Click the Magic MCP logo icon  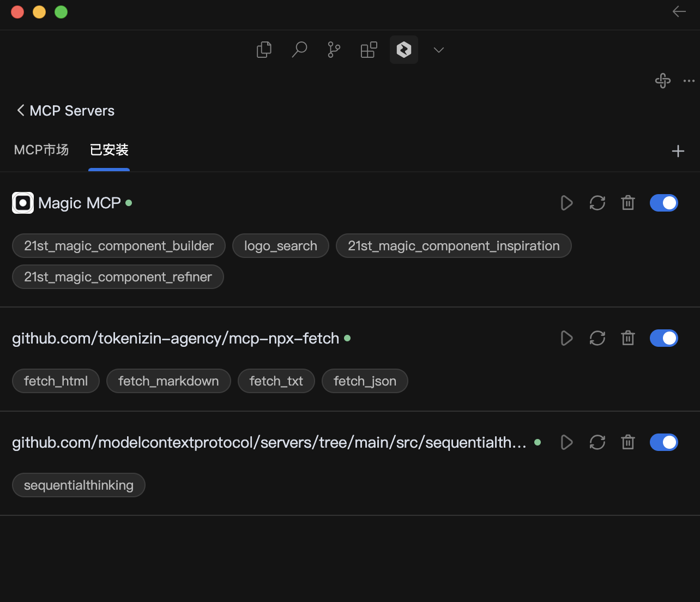[x=23, y=203]
